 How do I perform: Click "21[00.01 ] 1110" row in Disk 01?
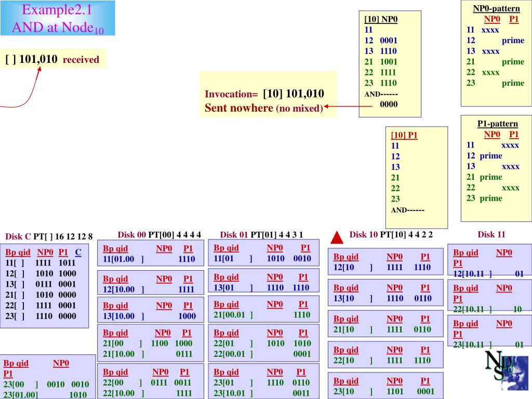262,314
